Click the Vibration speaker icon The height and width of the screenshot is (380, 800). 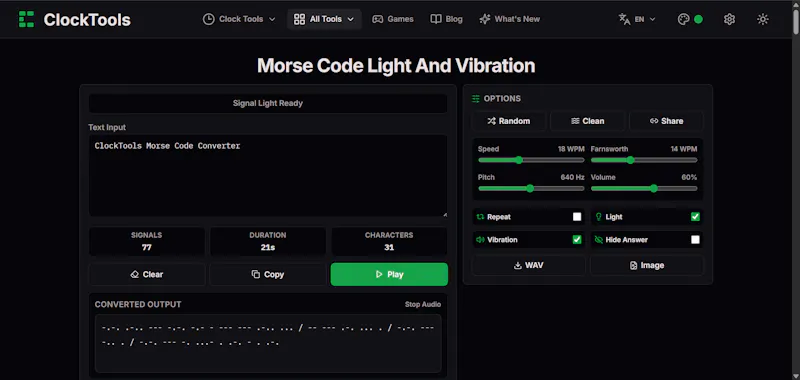pyautogui.click(x=480, y=240)
